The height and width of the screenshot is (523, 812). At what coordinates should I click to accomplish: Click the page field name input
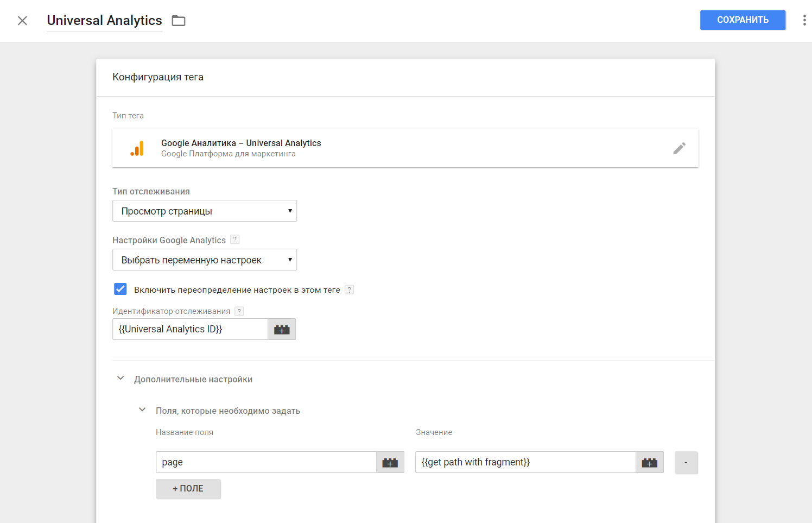pyautogui.click(x=266, y=462)
